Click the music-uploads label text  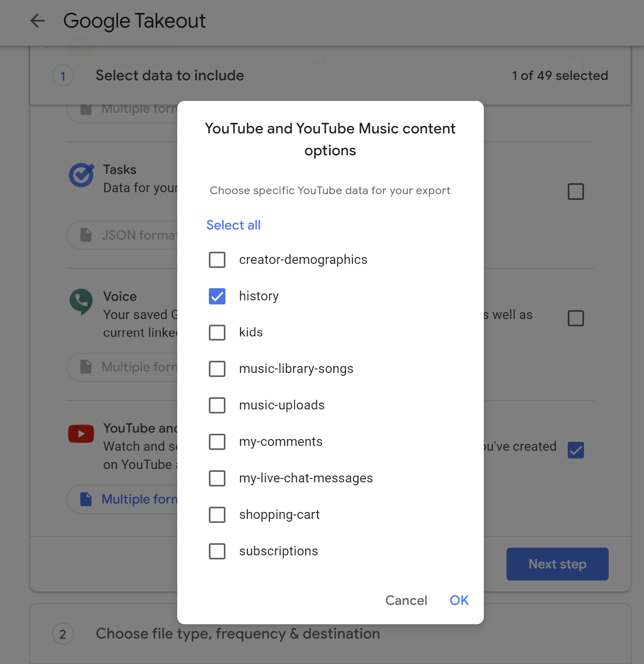[x=282, y=405]
